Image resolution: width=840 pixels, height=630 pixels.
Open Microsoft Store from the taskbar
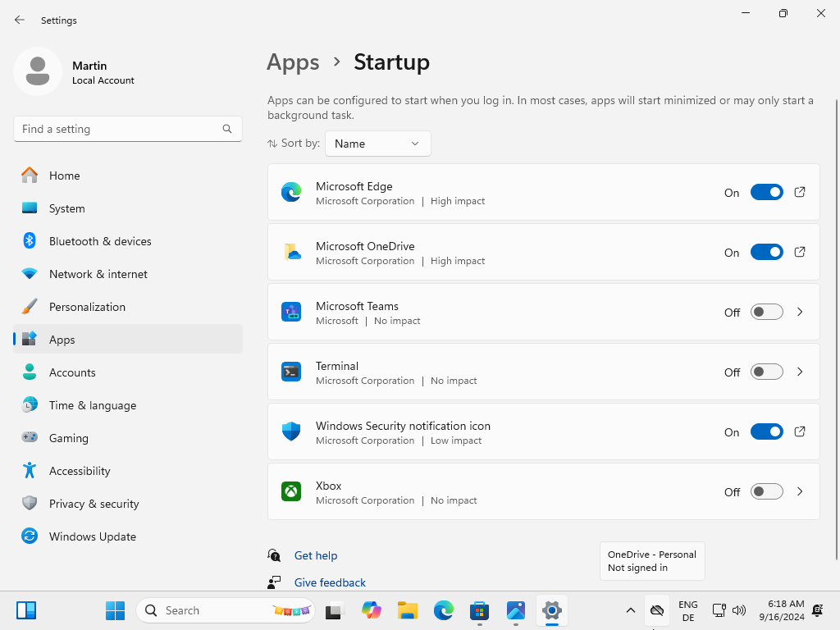click(x=480, y=610)
